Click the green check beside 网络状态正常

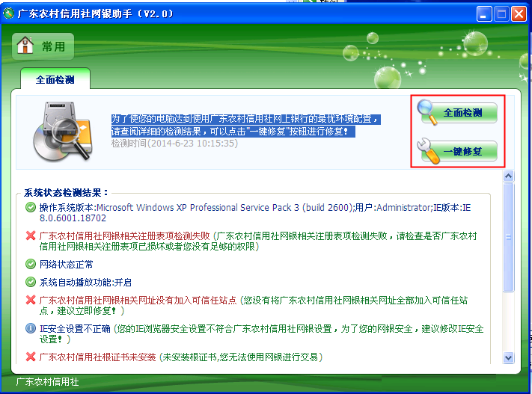pyautogui.click(x=31, y=264)
